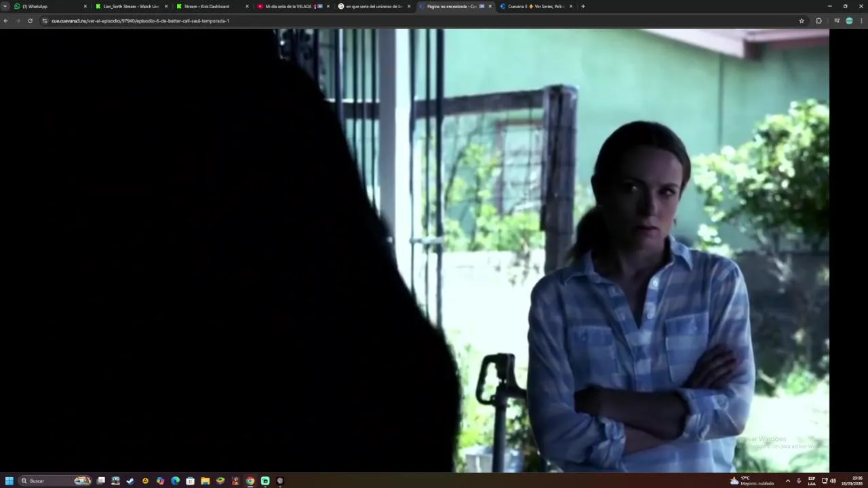Open the 'en que serie del universo' search tab
868x488 pixels.
tap(374, 6)
